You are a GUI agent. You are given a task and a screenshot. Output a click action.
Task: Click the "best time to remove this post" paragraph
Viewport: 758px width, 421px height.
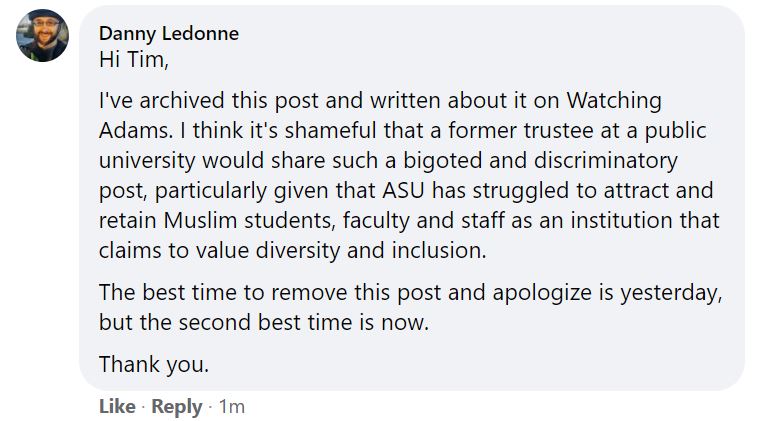coord(410,310)
